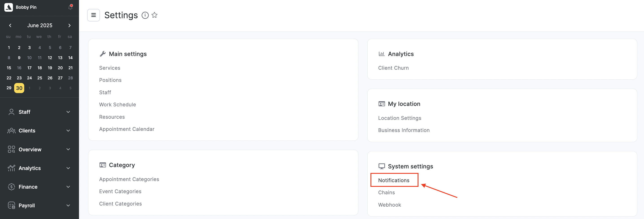Open Appointment Calendar settings
Screen dimensions: 644x219
coord(127,129)
